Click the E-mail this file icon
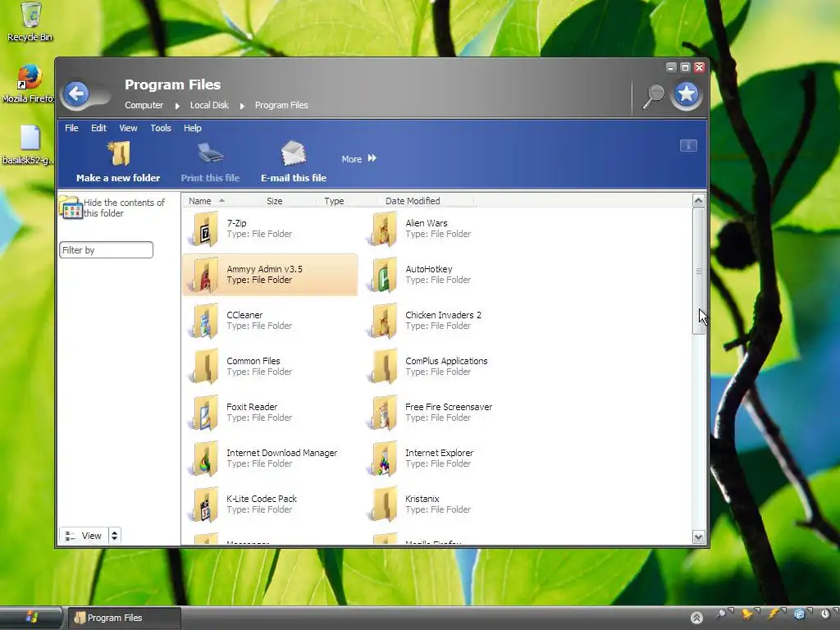 pyautogui.click(x=294, y=153)
